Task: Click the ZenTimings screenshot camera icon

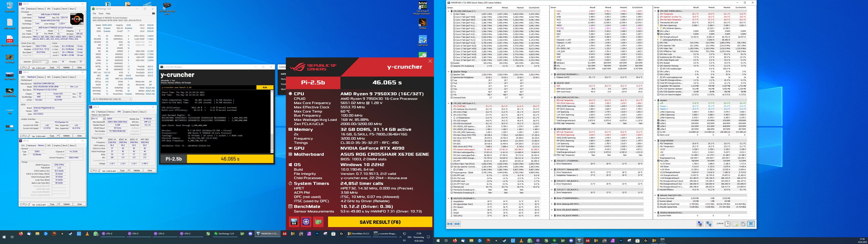Action: (154, 14)
